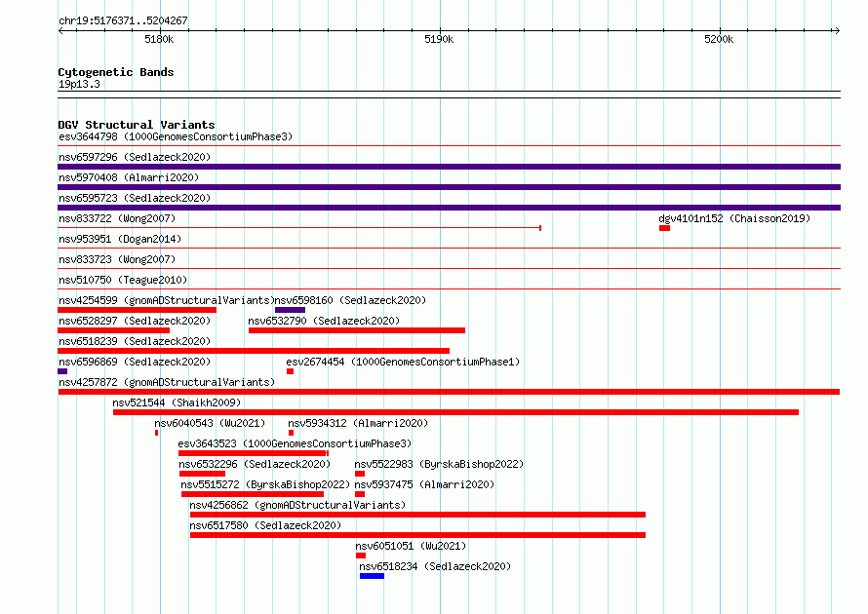Click the nsv6598160 (Sedlazeck2020) label
This screenshot has width=868, height=614.
[350, 300]
